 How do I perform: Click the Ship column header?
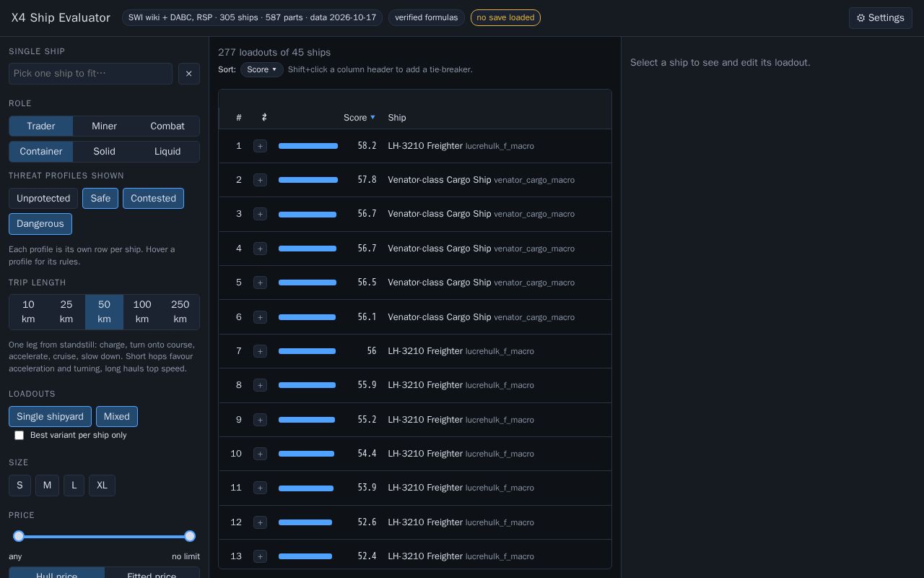point(397,118)
